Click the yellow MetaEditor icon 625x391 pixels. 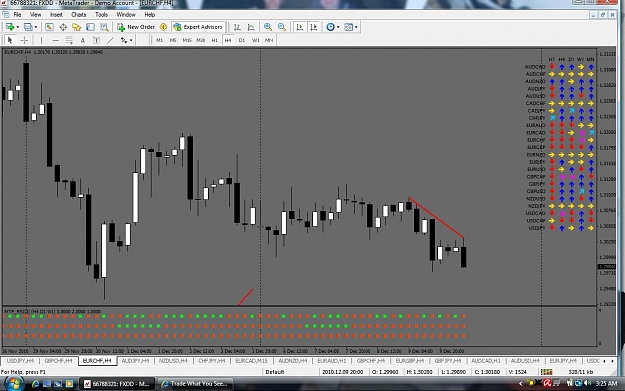[x=163, y=27]
